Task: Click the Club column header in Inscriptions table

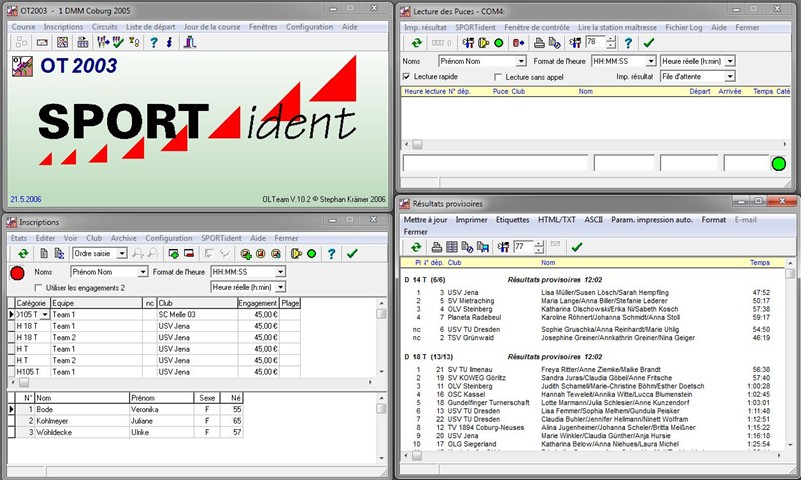Action: click(x=197, y=303)
